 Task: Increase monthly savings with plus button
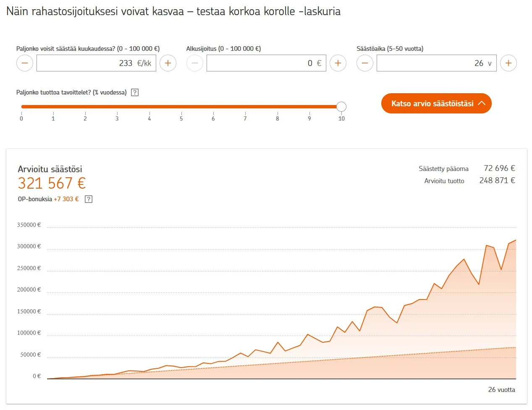click(168, 63)
